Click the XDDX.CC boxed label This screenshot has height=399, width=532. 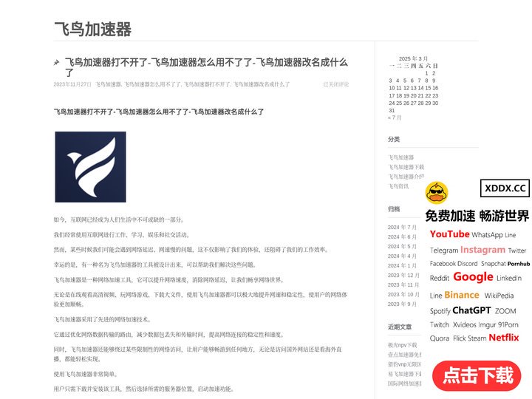(505, 188)
